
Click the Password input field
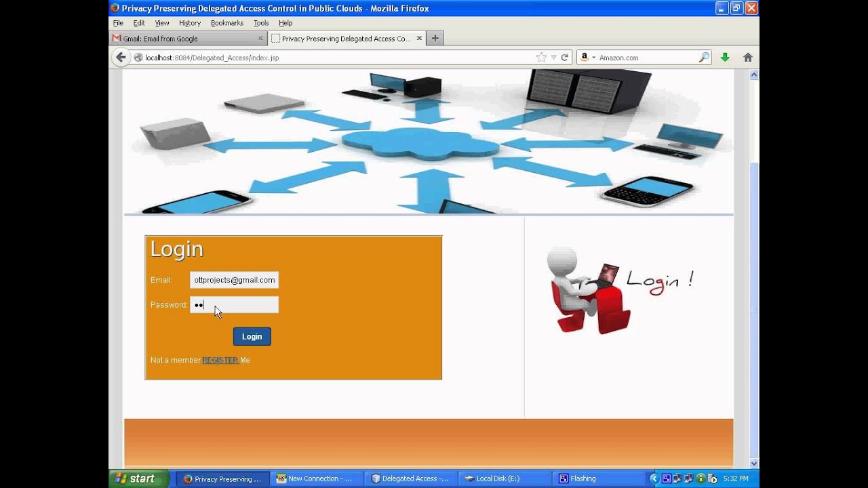coord(234,305)
